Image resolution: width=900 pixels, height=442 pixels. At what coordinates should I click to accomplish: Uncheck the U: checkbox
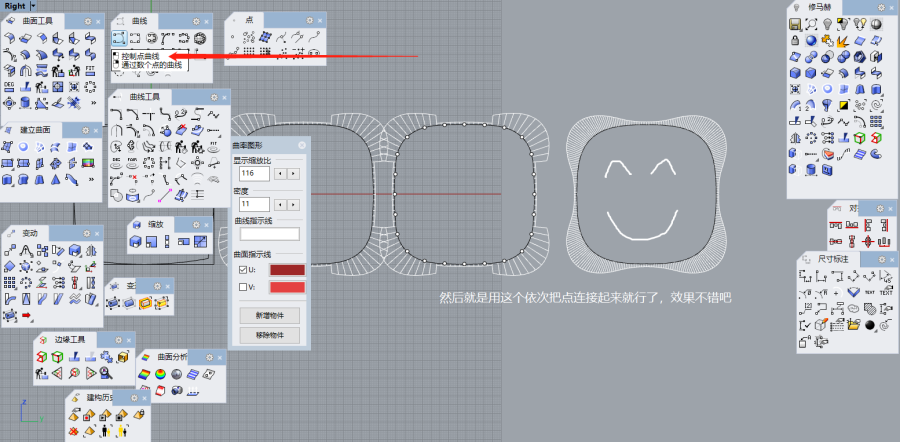241,270
